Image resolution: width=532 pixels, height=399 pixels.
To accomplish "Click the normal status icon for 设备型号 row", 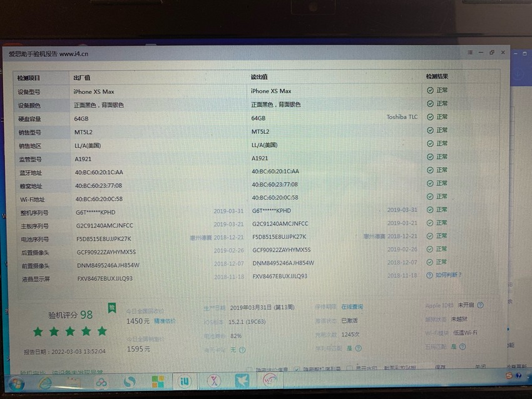I will (430, 90).
